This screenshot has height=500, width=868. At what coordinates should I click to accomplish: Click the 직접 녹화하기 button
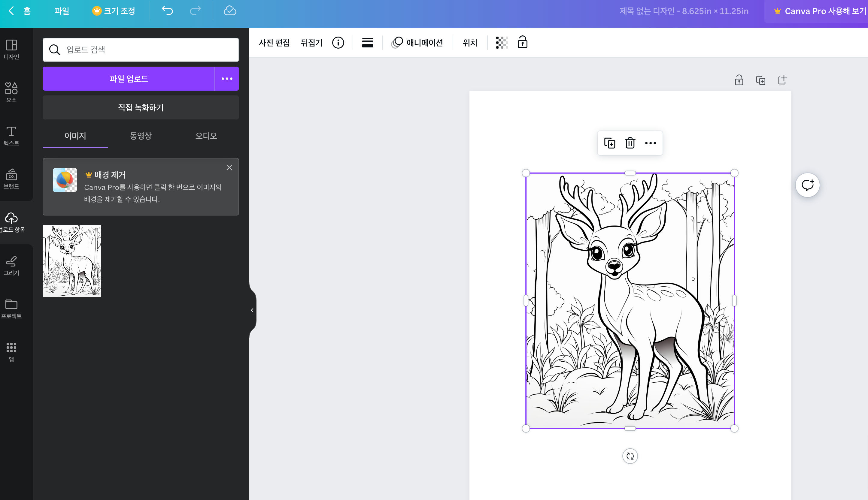(141, 107)
